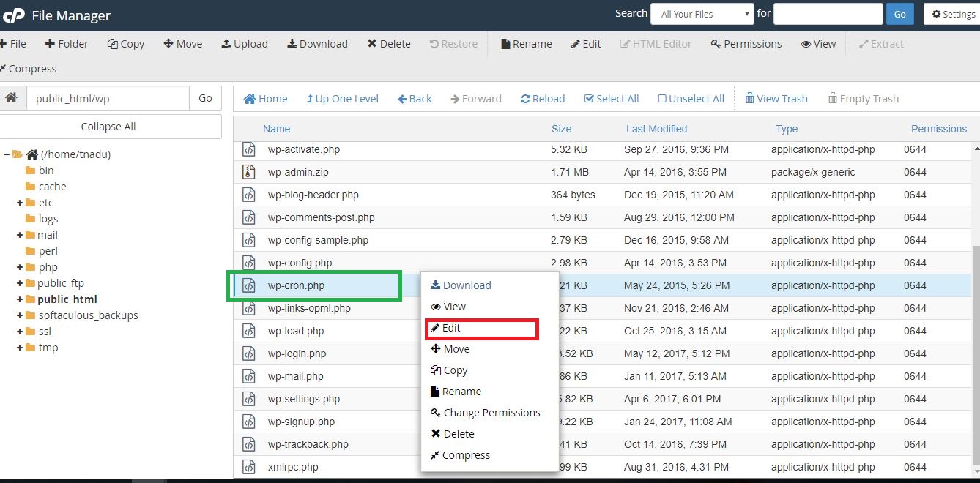Click the Compress toolbar button
This screenshot has width=980, height=483.
(x=29, y=69)
